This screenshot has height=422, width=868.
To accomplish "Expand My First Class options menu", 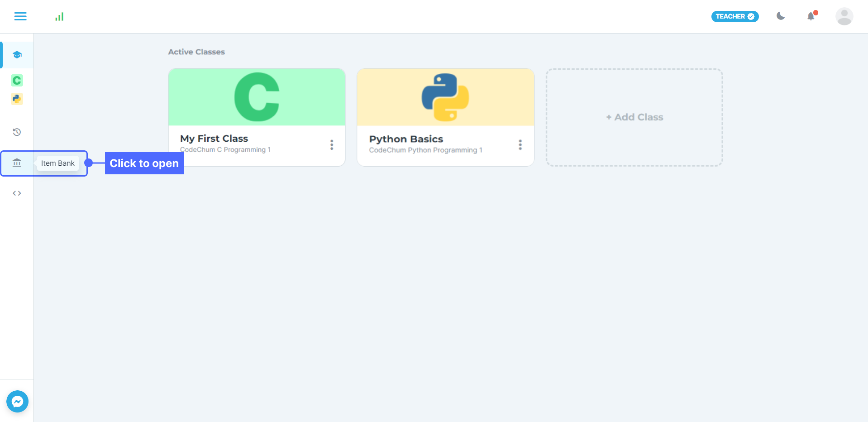I will 332,145.
